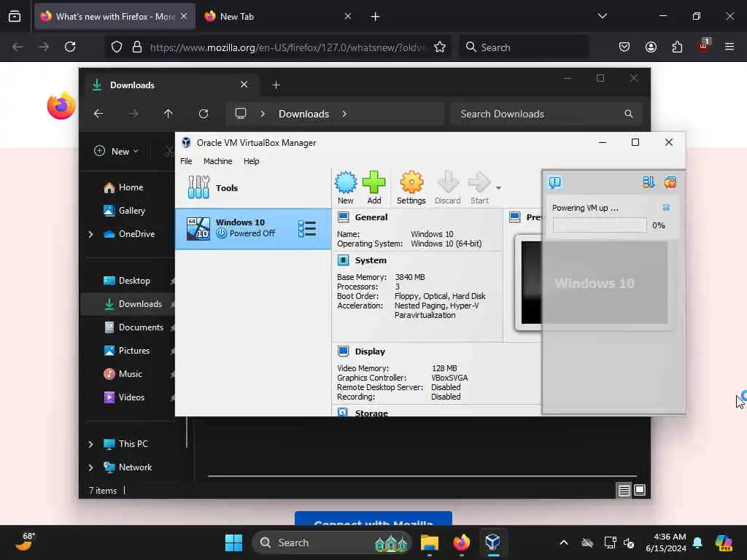
Task: Click the Storage section header
Action: click(371, 413)
